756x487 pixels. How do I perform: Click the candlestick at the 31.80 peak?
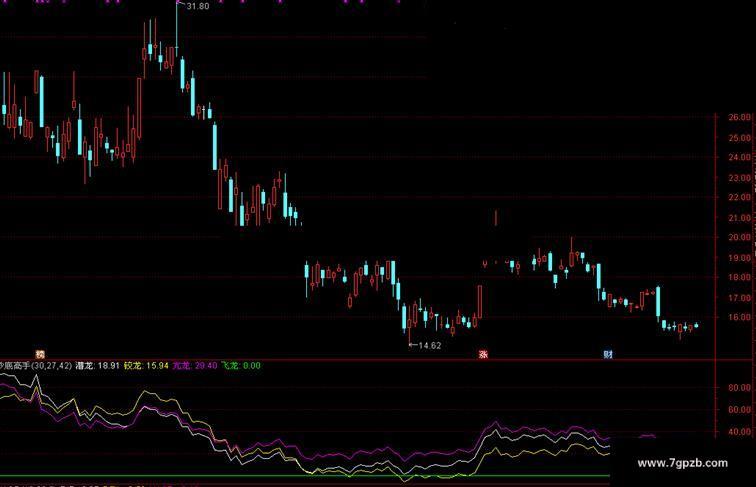[x=177, y=29]
